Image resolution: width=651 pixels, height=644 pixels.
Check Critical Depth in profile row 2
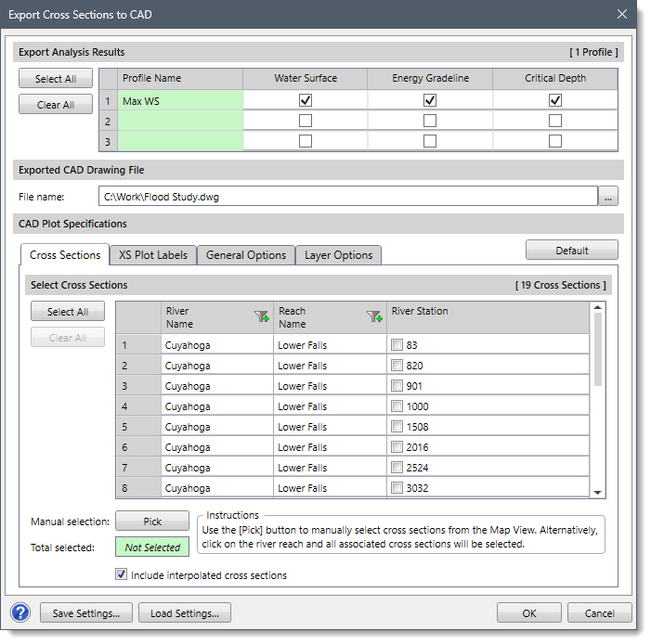coord(555,121)
